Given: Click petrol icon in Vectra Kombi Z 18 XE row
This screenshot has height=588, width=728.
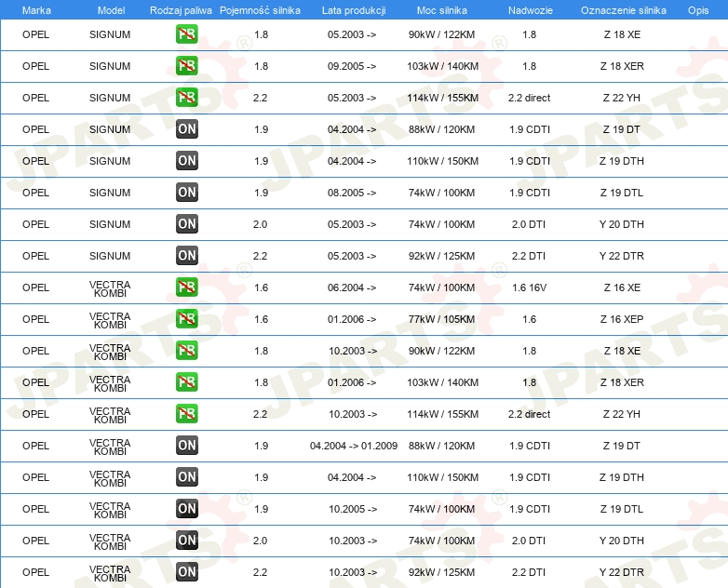Looking at the screenshot, I should tap(186, 351).
